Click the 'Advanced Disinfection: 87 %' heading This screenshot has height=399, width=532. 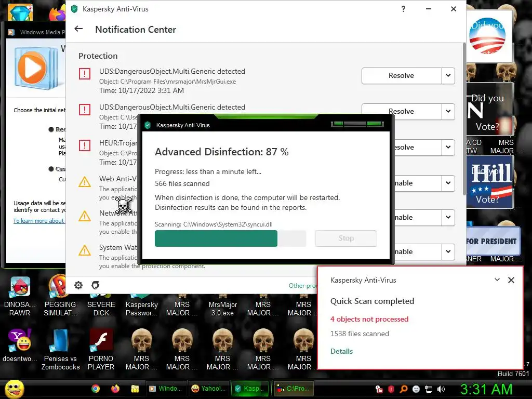pyautogui.click(x=221, y=152)
